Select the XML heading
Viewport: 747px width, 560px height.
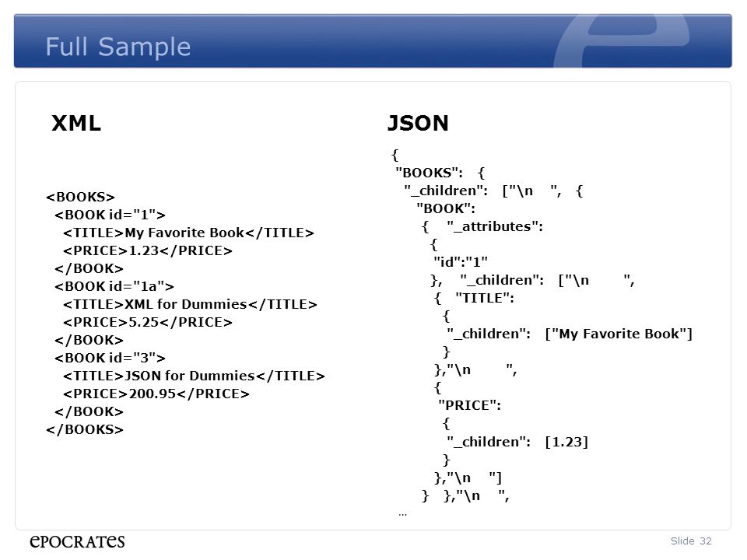pyautogui.click(x=76, y=124)
